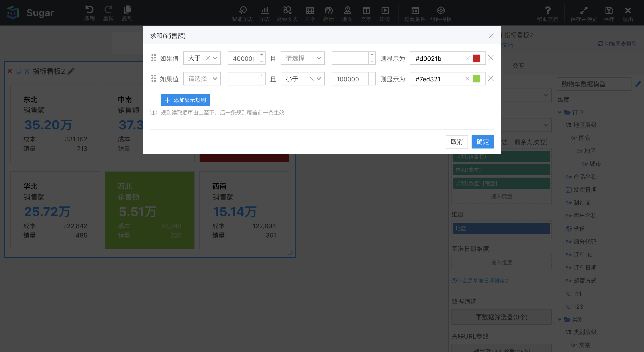Duplicate the 指标看板2 component icon
This screenshot has height=352, width=644.
coord(18,71)
